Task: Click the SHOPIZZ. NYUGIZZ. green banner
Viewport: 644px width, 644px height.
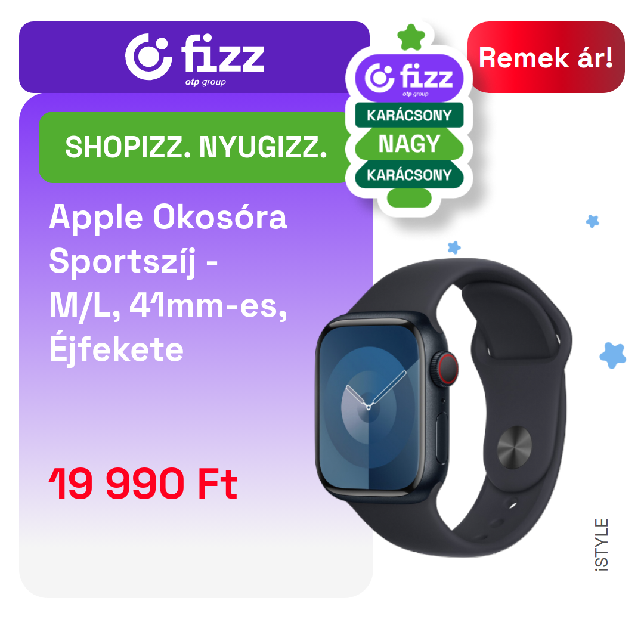Action: pyautogui.click(x=196, y=147)
